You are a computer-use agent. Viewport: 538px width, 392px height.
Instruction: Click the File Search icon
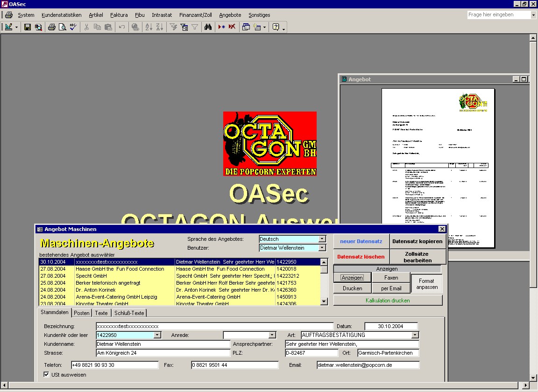click(x=38, y=27)
